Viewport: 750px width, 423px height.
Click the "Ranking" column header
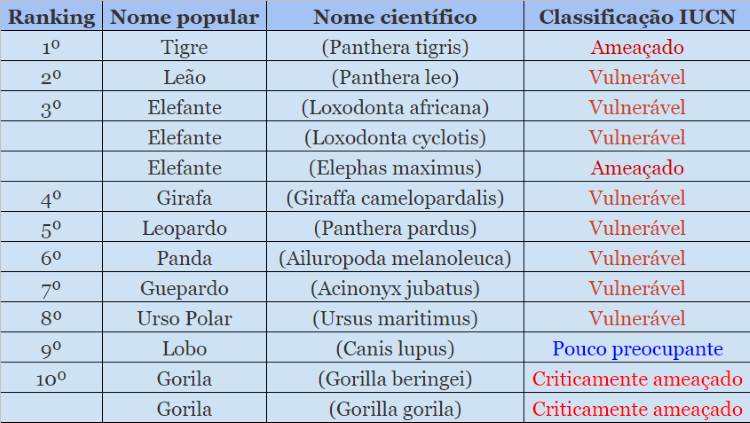coord(51,17)
